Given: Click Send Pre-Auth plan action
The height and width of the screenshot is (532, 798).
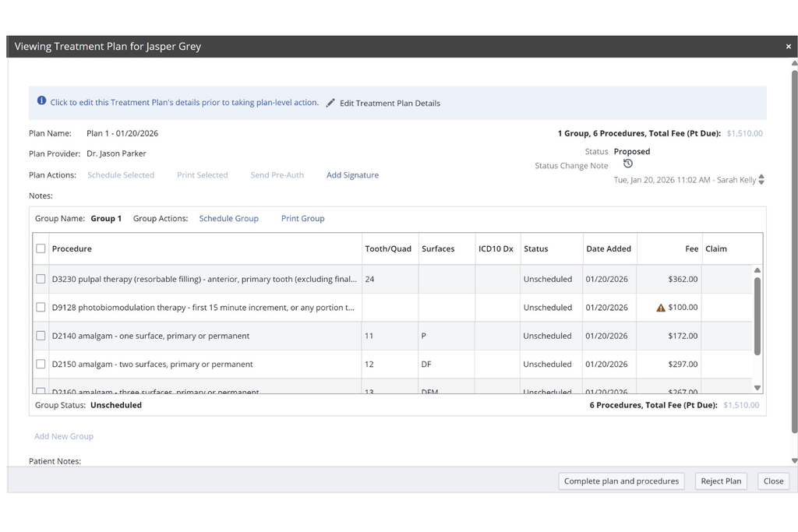Looking at the screenshot, I should click(x=277, y=175).
